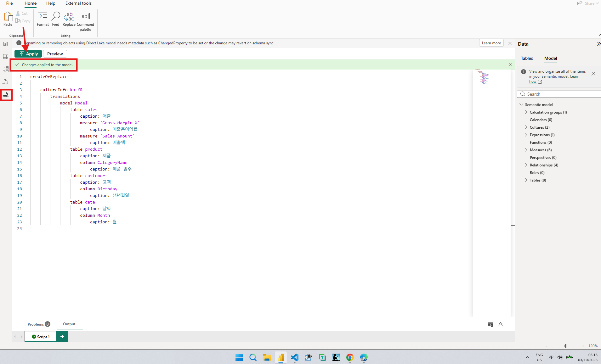Open the Help ribbon tab
The height and width of the screenshot is (364, 601).
click(51, 3)
